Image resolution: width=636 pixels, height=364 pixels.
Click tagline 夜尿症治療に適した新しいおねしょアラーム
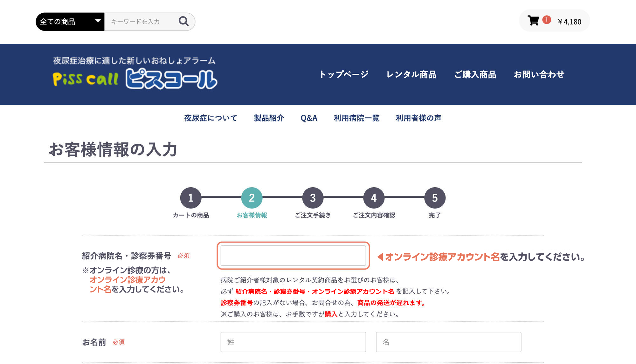point(134,60)
